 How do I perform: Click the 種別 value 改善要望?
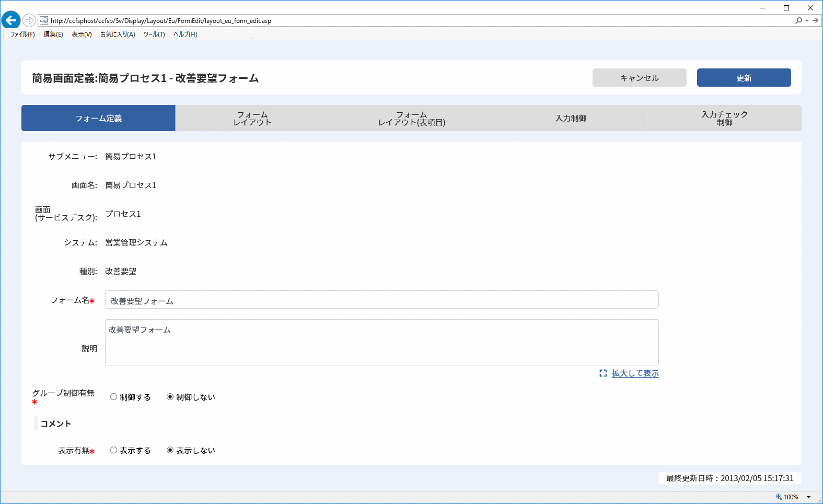(x=121, y=272)
